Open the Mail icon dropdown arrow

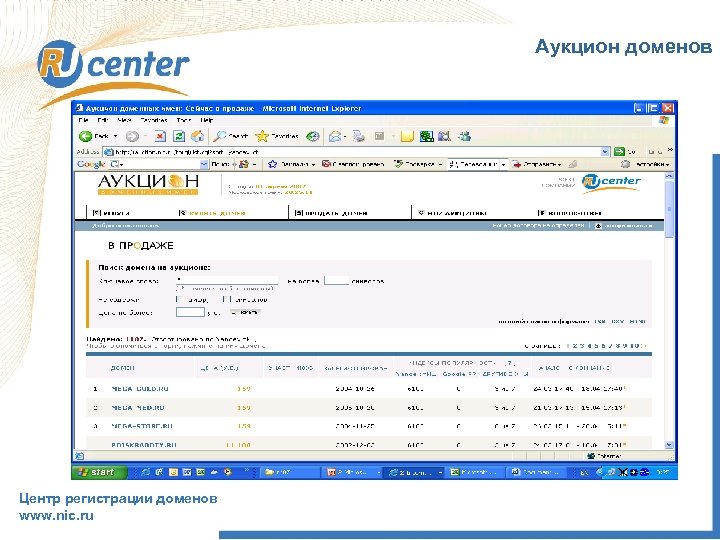[x=345, y=136]
